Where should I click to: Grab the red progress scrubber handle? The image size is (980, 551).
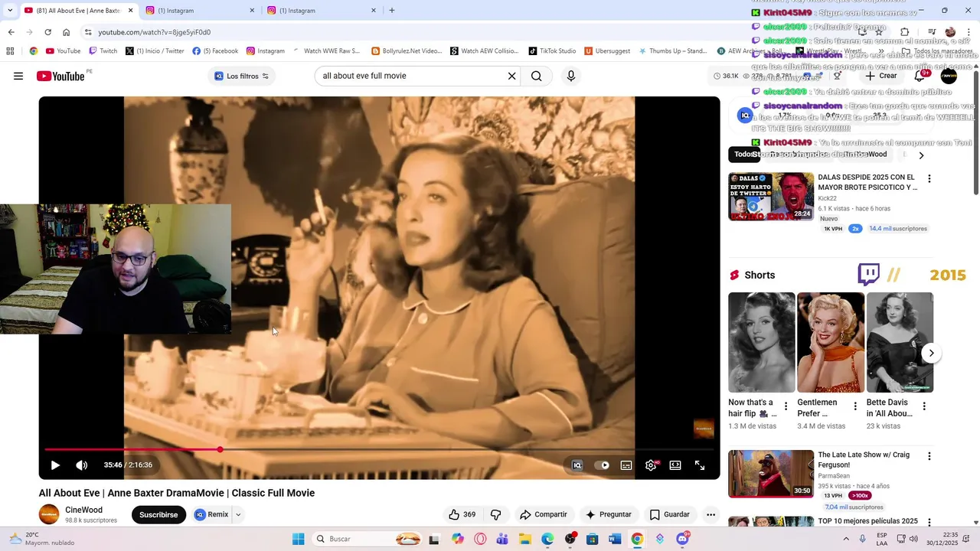(220, 449)
